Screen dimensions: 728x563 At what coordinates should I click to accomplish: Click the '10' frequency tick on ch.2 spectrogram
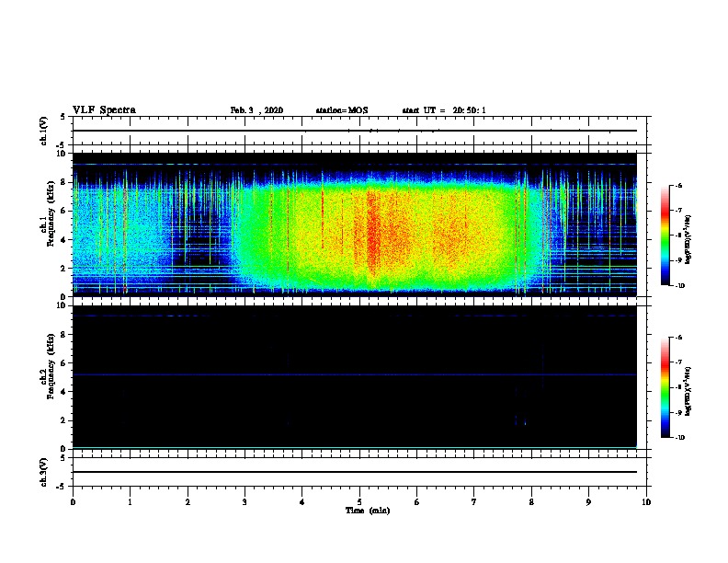coord(62,305)
